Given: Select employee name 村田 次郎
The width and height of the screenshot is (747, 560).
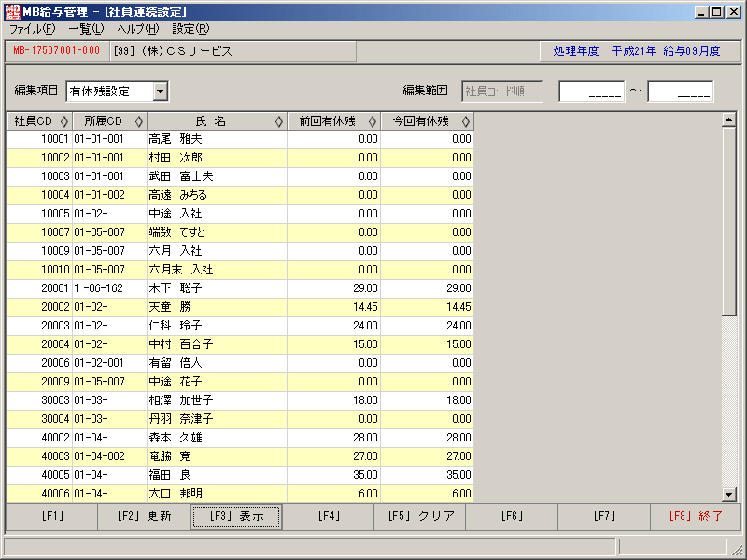Looking at the screenshot, I should coord(176,158).
